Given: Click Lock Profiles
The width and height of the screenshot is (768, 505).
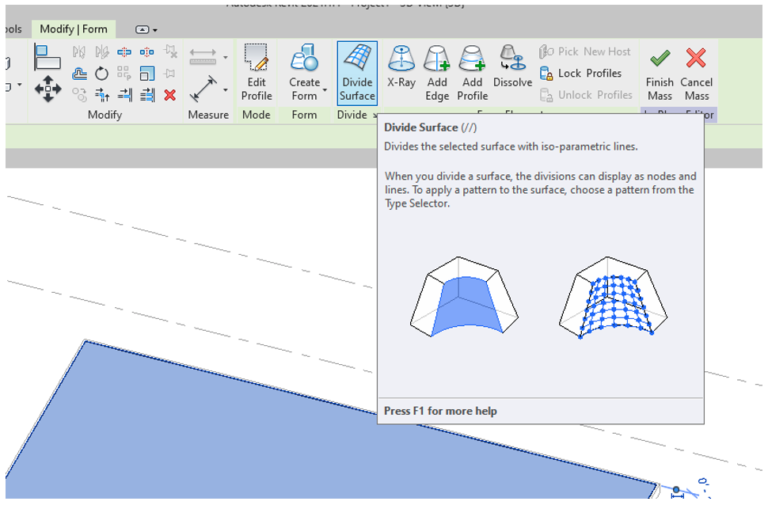Looking at the screenshot, I should pos(581,73).
